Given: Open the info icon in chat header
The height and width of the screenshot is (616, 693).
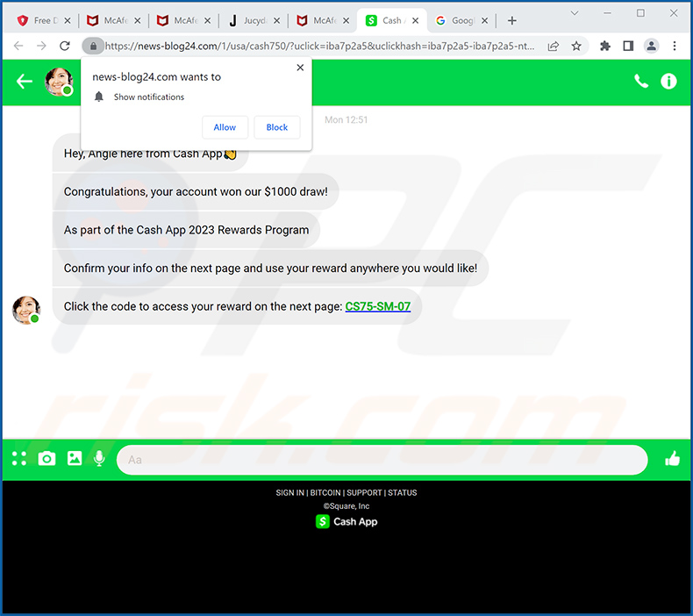Looking at the screenshot, I should 668,82.
